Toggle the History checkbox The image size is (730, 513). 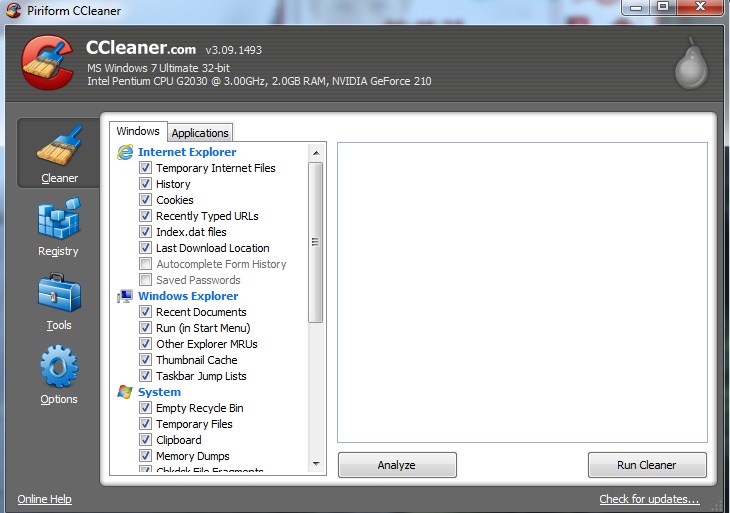click(146, 183)
